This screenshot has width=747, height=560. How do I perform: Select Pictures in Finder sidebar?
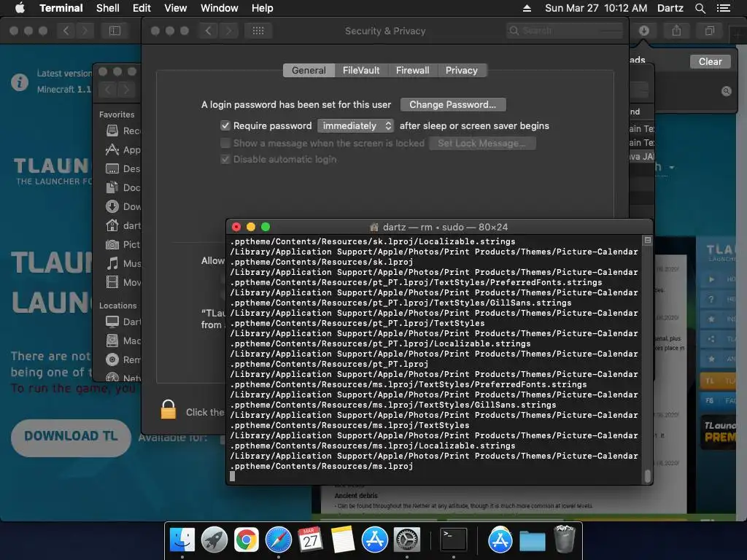pyautogui.click(x=122, y=244)
